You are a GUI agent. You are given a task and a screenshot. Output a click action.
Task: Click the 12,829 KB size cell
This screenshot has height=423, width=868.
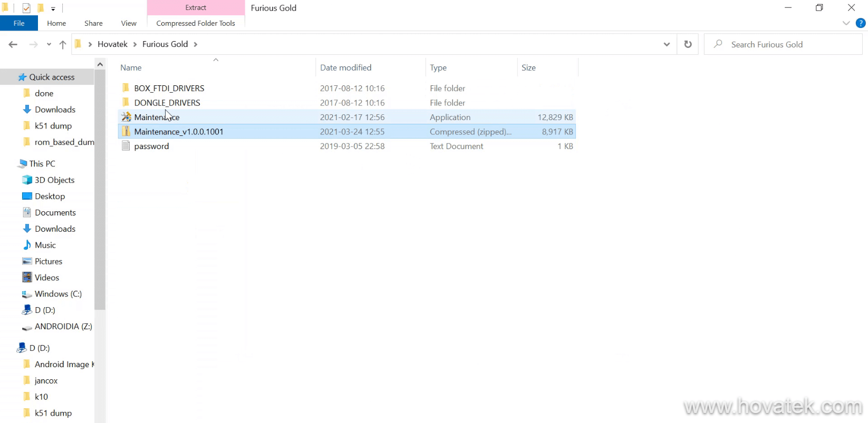555,117
